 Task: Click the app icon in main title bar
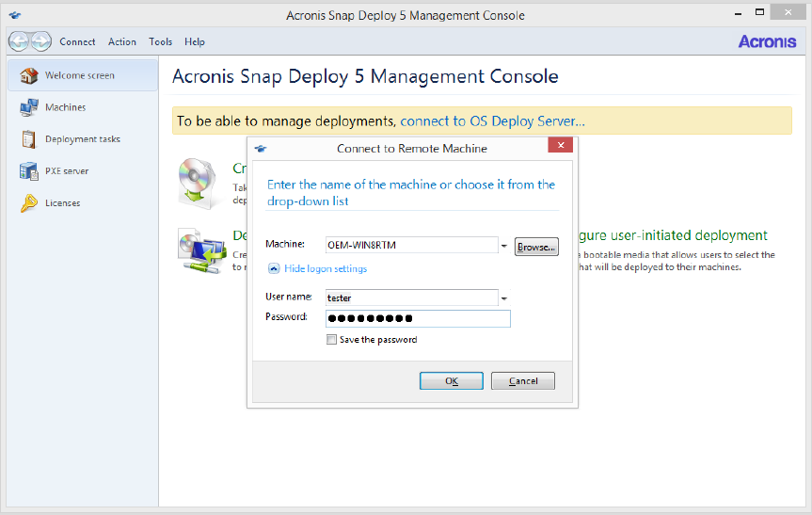pos(15,15)
